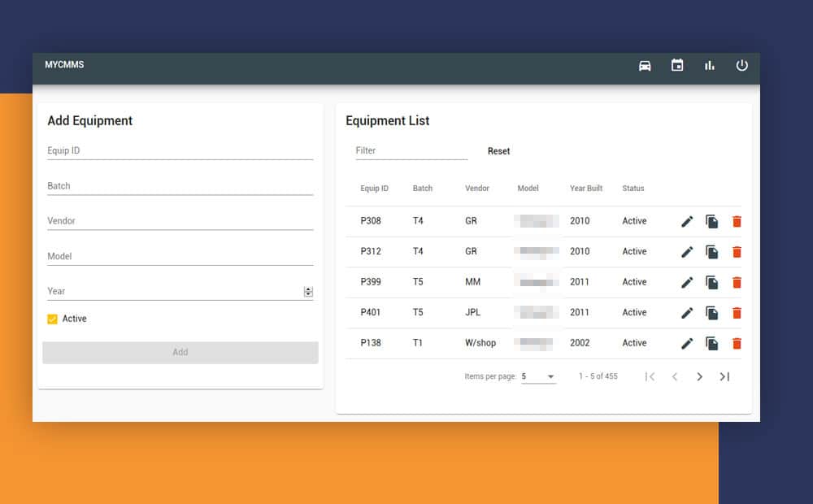Click the Filter input field
The width and height of the screenshot is (813, 504).
click(x=411, y=150)
